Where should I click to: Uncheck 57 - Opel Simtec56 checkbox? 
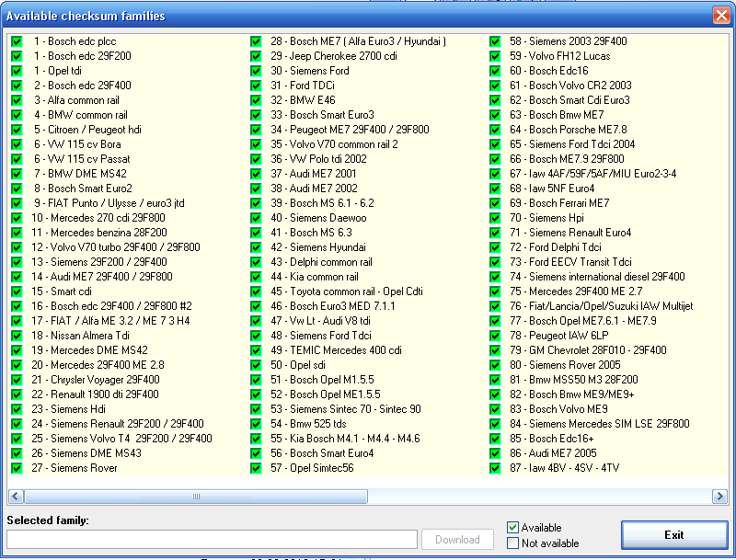pos(256,468)
